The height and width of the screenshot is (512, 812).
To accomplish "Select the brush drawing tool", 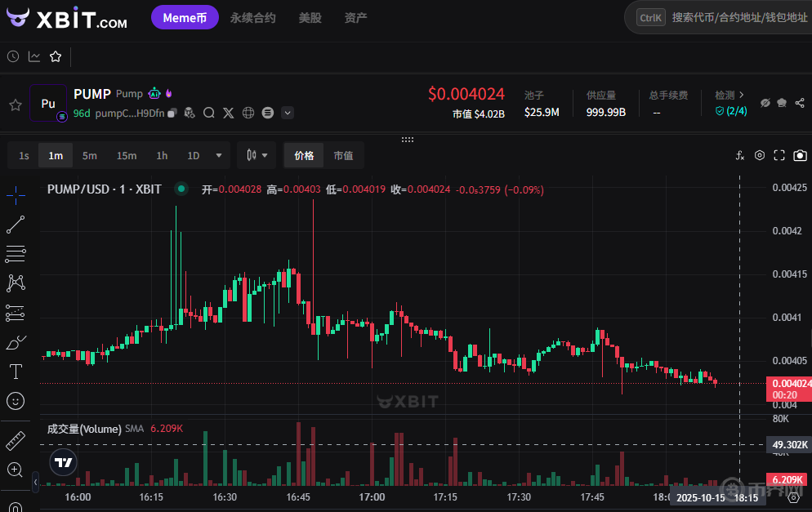I will coord(16,342).
